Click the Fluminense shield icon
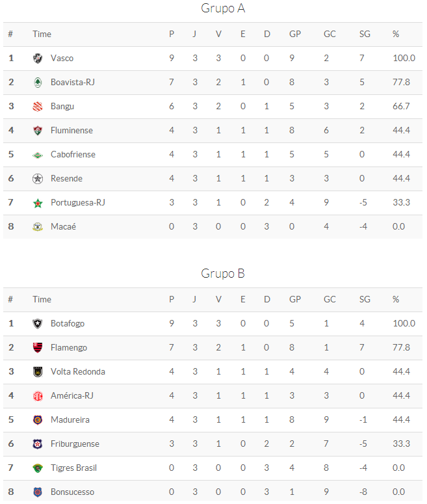Screen dimensions: 427x504 coord(38,131)
